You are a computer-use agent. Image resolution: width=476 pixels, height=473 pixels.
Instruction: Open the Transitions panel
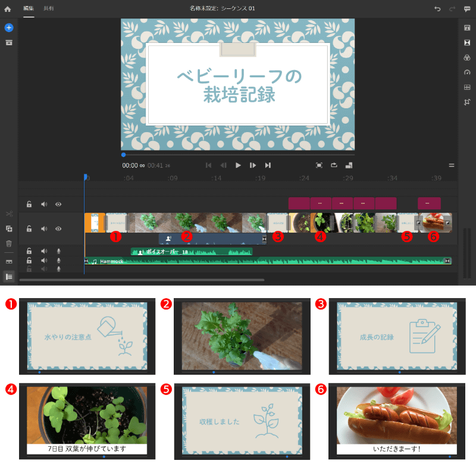tap(466, 42)
